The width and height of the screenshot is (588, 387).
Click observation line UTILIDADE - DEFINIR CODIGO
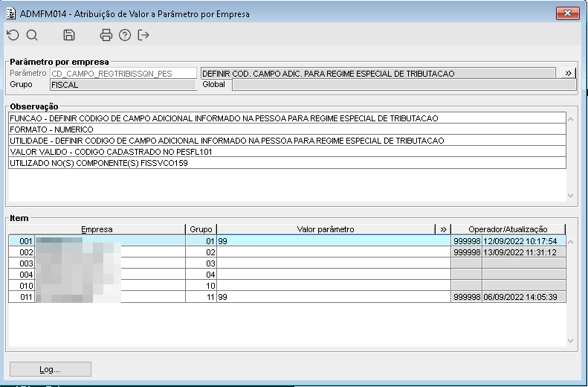click(287, 141)
